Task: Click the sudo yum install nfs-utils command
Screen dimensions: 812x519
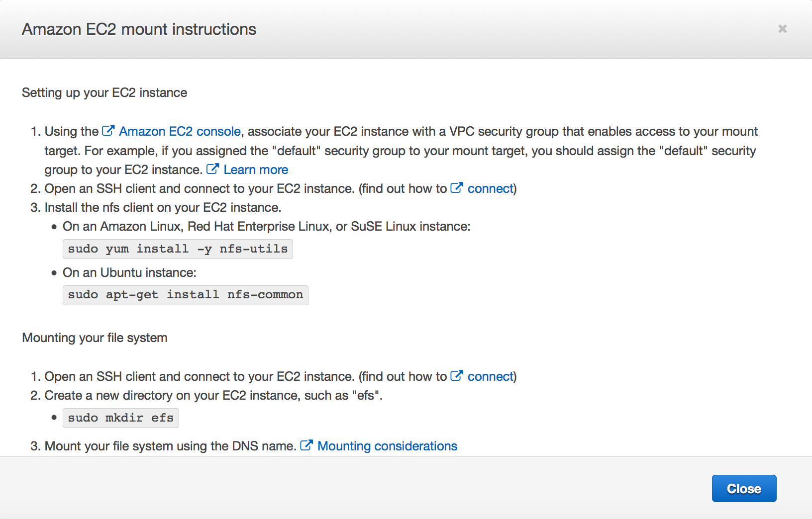Action: (x=178, y=249)
